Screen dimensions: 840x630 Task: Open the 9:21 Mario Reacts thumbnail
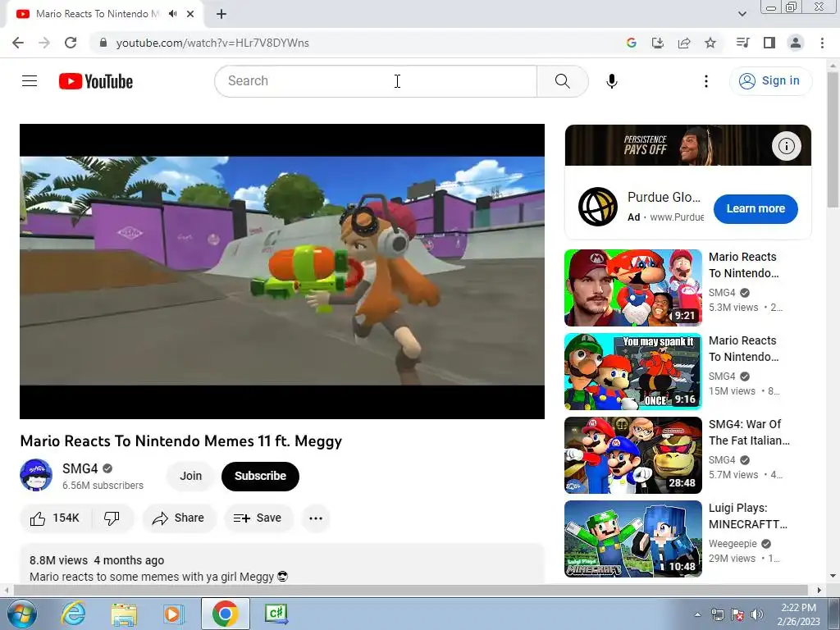click(x=632, y=288)
